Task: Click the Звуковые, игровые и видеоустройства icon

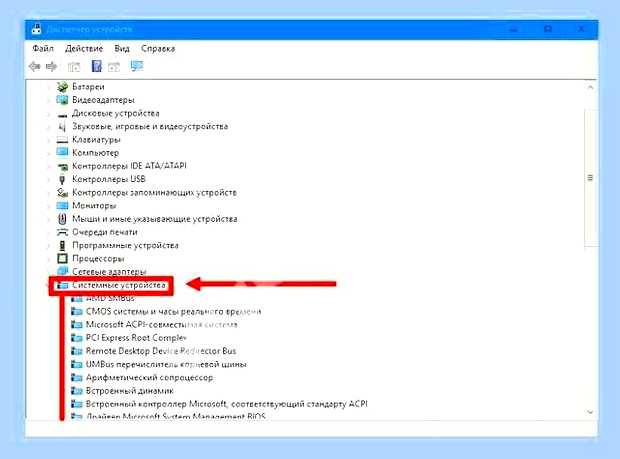Action: tap(62, 127)
